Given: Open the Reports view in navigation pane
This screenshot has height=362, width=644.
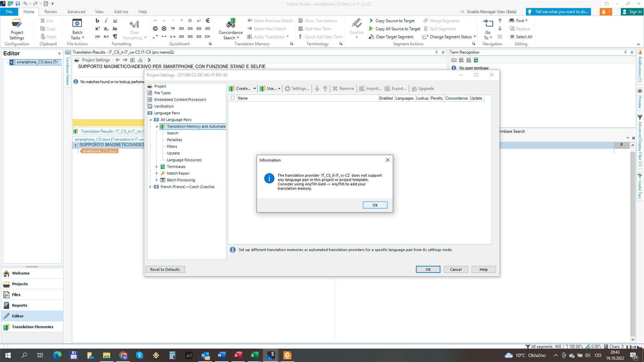Looking at the screenshot, I should (x=32, y=305).
